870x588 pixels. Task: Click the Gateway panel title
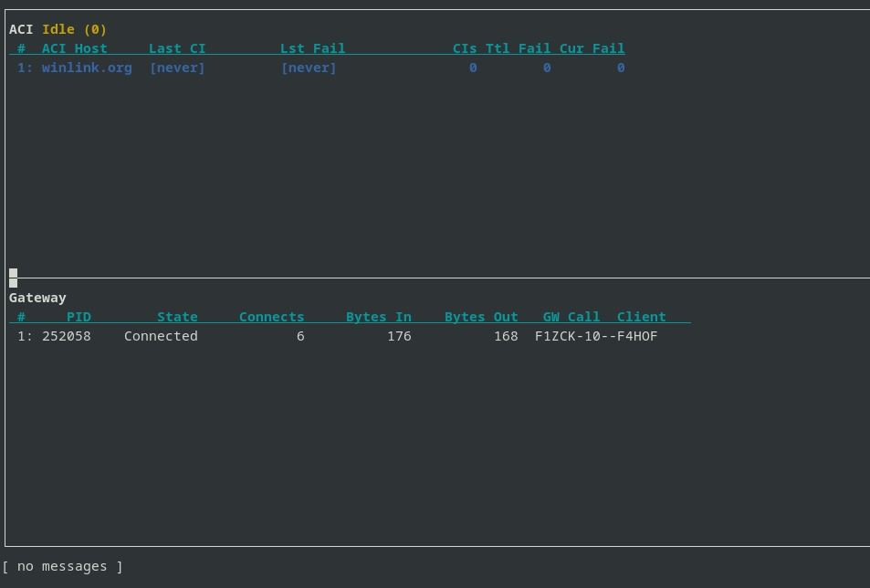pos(37,298)
